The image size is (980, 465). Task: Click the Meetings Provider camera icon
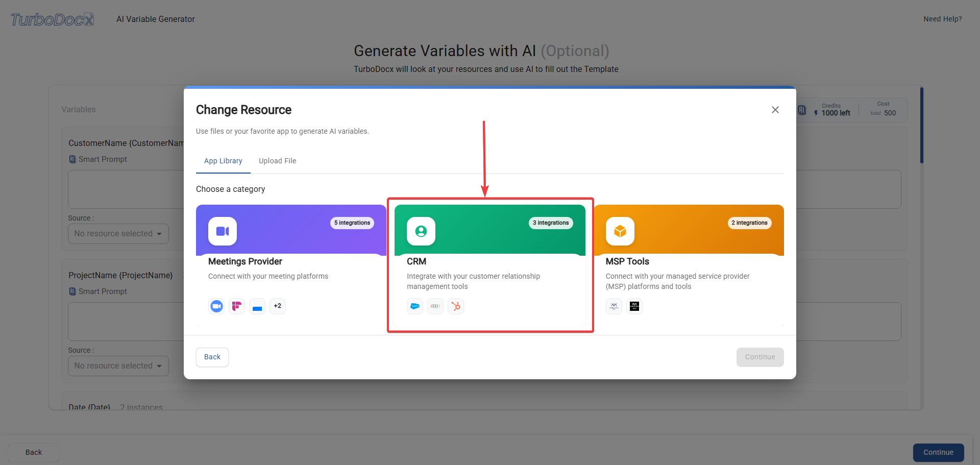pyautogui.click(x=223, y=231)
